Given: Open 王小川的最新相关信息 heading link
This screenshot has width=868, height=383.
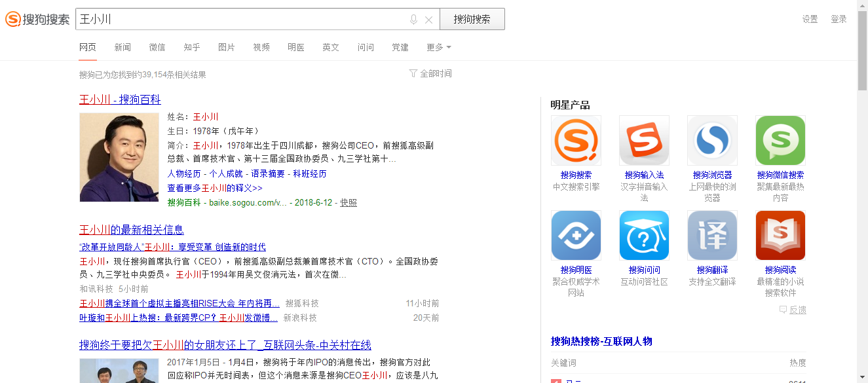Looking at the screenshot, I should [x=132, y=230].
